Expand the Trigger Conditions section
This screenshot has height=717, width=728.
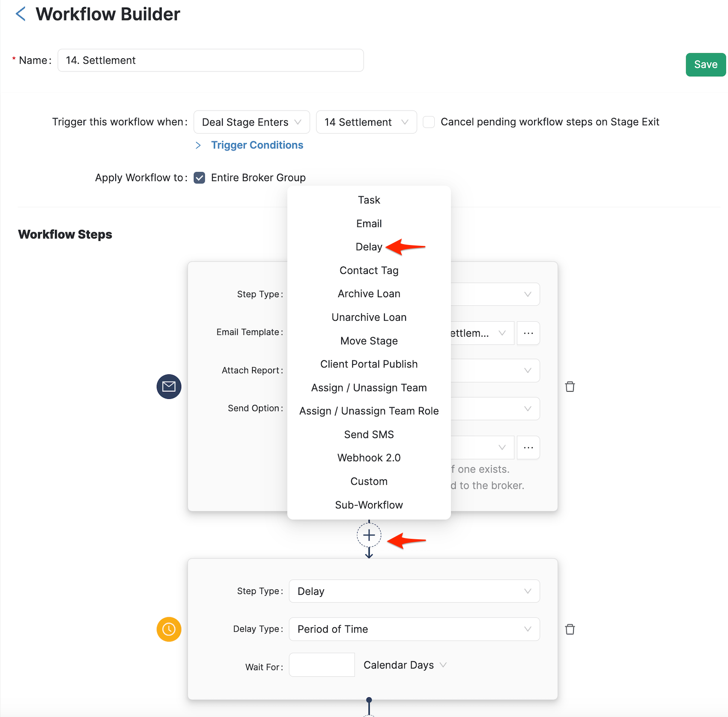[x=257, y=145]
